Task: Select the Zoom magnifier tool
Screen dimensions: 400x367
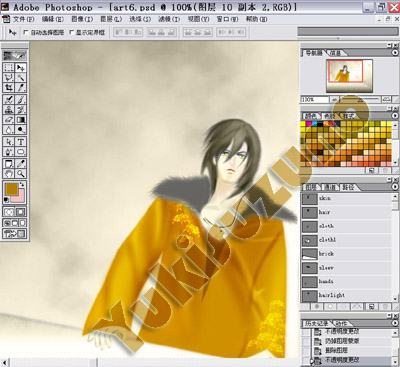Action: click(21, 173)
